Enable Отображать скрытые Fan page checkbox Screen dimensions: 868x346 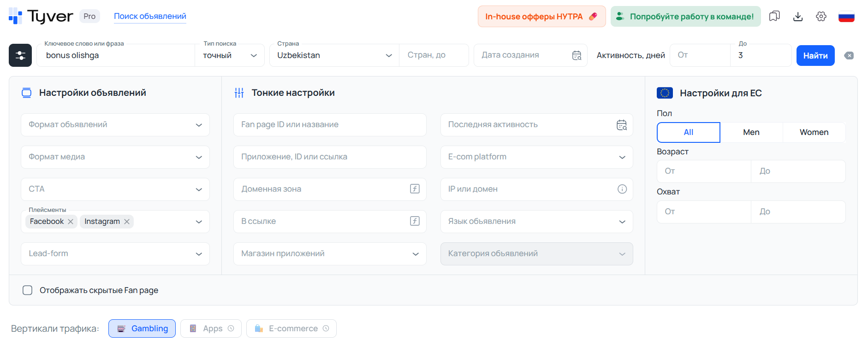coord(28,290)
